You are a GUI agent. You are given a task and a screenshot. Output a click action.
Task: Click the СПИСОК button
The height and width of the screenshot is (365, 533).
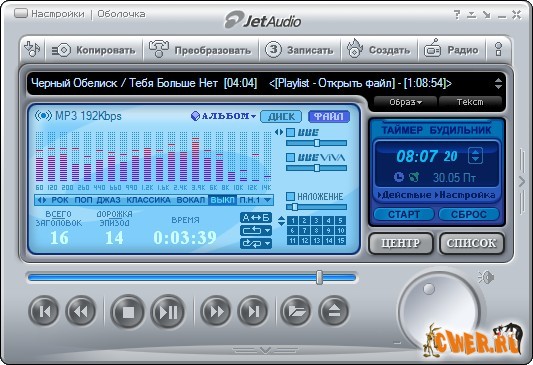click(471, 243)
